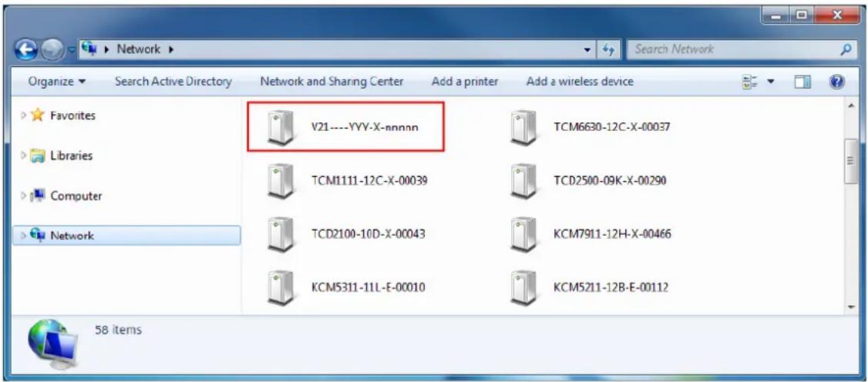
Task: Open Network and Sharing Center
Action: tap(331, 82)
